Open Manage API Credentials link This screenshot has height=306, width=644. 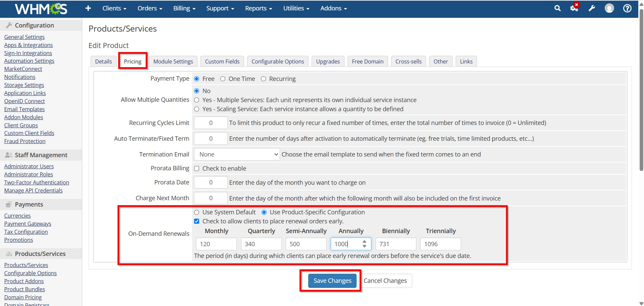click(34, 190)
